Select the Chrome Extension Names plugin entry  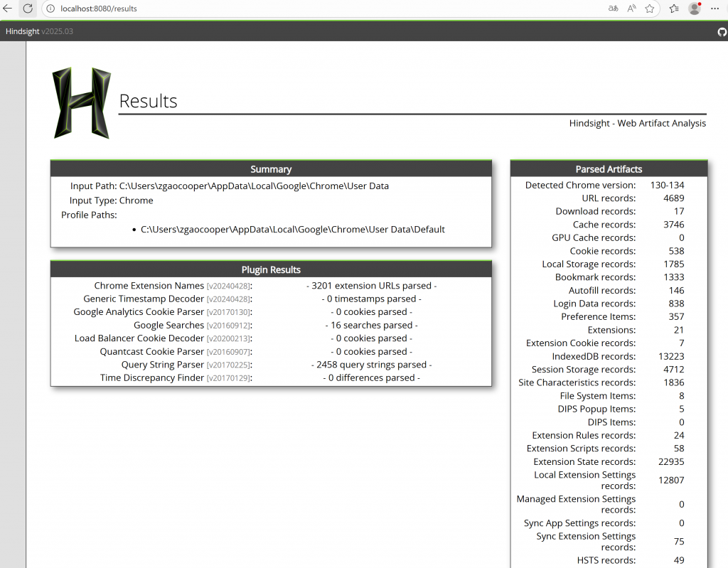(149, 286)
